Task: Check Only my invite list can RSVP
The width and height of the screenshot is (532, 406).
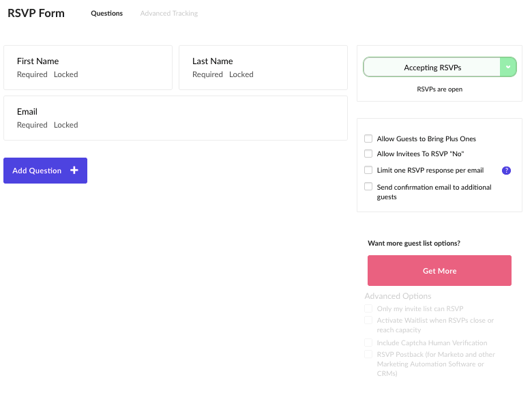Action: pos(368,308)
